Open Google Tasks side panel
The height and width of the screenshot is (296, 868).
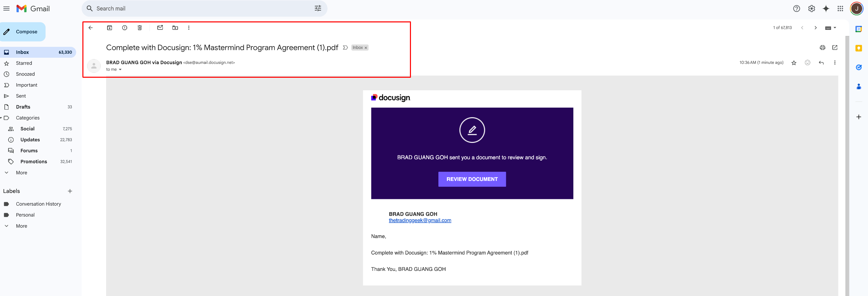coord(859,67)
